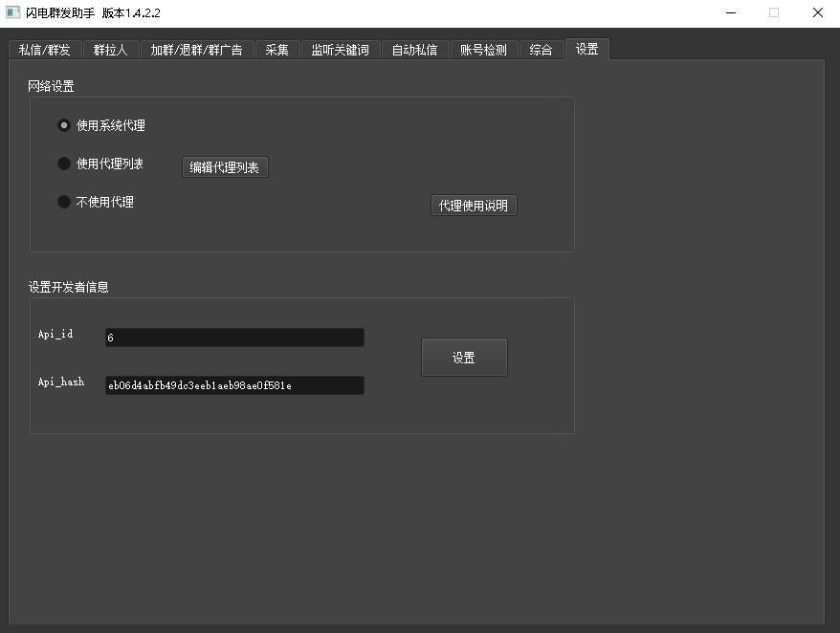Open the 监听关键词 tab
The height and width of the screenshot is (633, 840).
pos(340,51)
